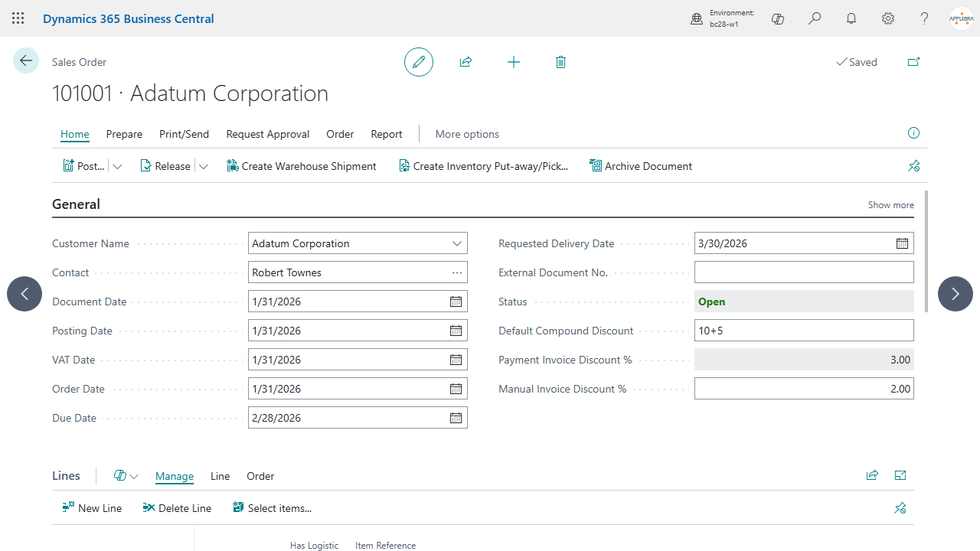Open the app launcher waffle menu
This screenshot has width=980, height=551.
pyautogui.click(x=18, y=18)
